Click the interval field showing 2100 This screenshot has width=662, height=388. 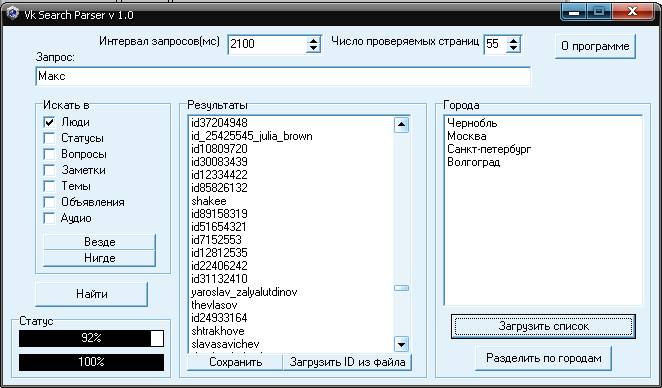click(x=268, y=44)
